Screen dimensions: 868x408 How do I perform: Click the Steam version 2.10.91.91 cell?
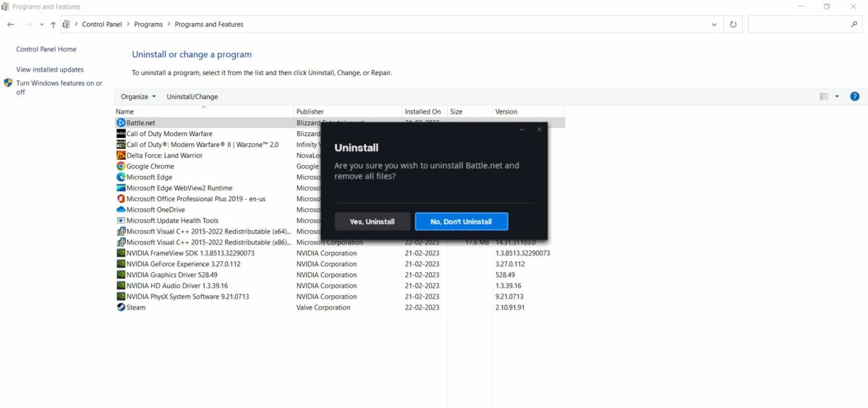tap(510, 307)
